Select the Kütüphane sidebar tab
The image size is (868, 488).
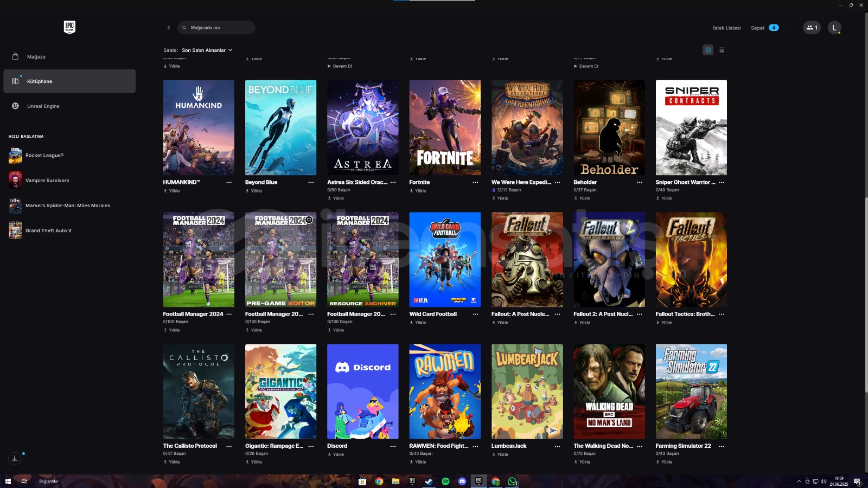point(69,81)
